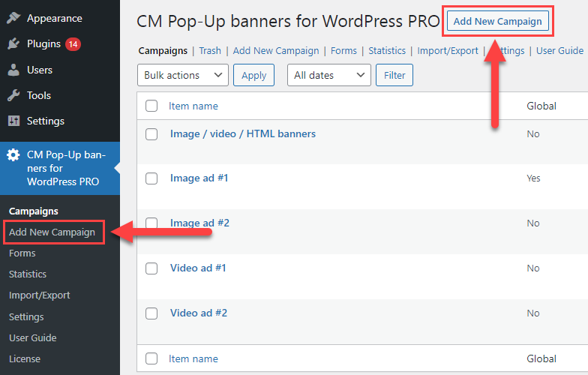
Task: Click the No value in Video ad #2 row
Action: pyautogui.click(x=532, y=313)
